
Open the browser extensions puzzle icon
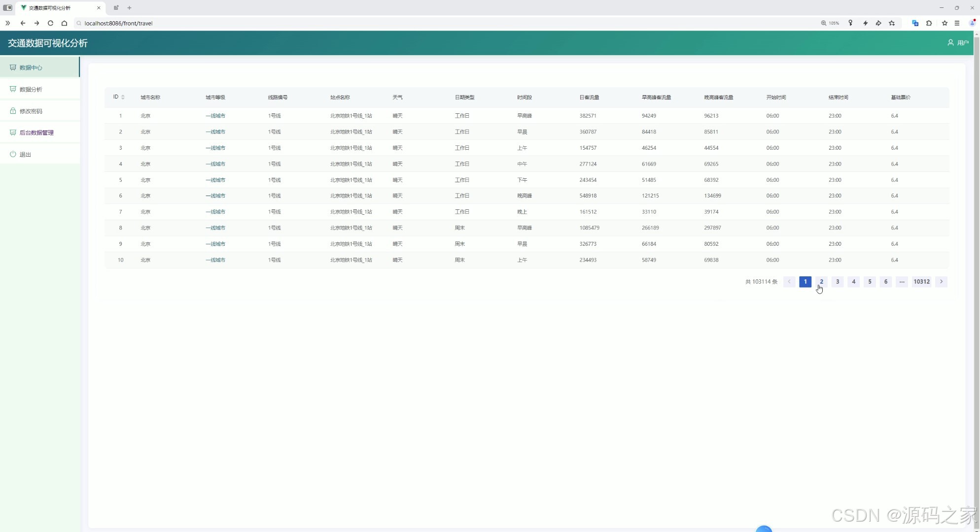pos(929,23)
